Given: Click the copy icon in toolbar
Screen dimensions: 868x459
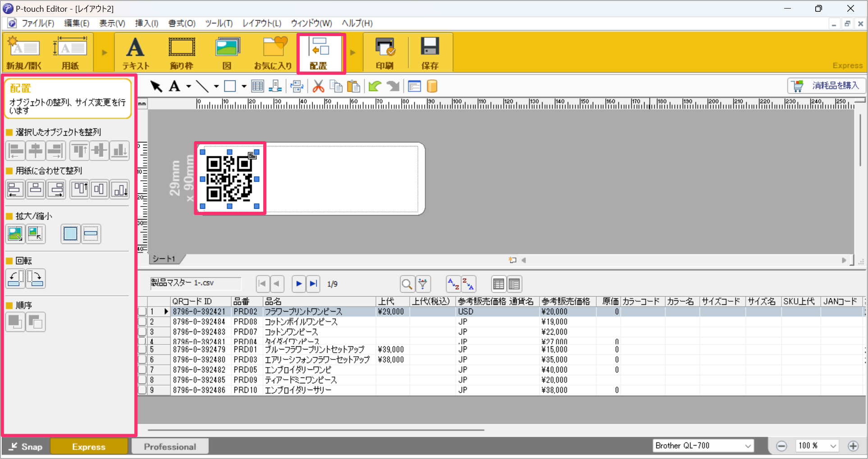Looking at the screenshot, I should [336, 86].
